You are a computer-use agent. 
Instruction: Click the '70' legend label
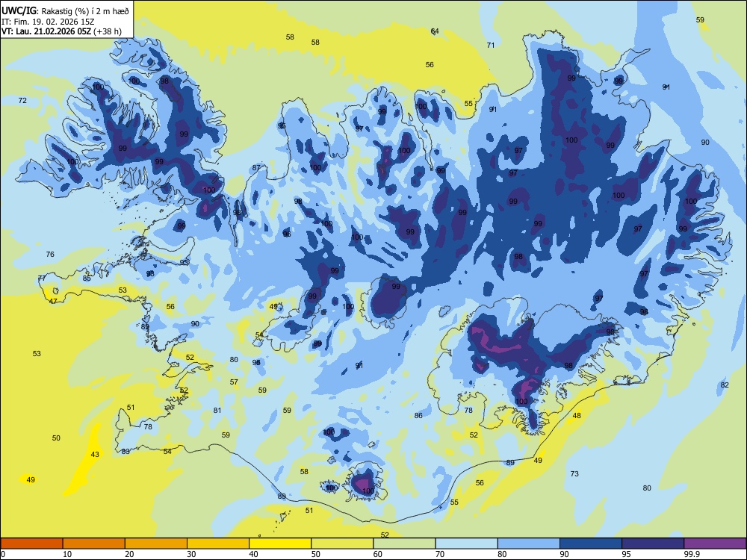coord(440,554)
